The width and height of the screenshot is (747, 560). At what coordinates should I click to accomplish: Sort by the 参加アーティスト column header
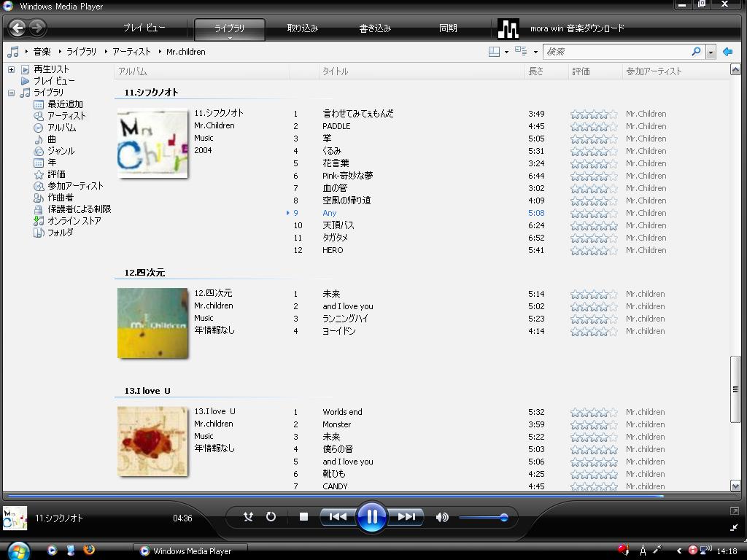coord(675,71)
